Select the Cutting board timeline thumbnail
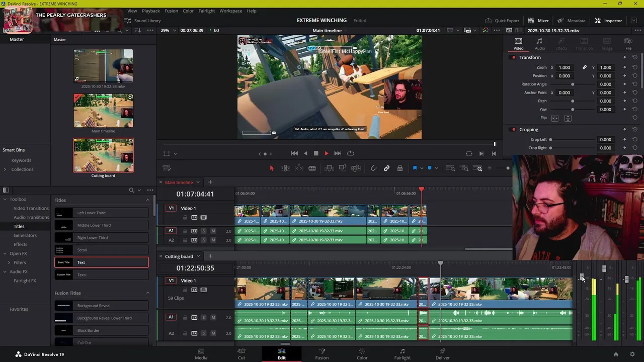 click(x=103, y=155)
